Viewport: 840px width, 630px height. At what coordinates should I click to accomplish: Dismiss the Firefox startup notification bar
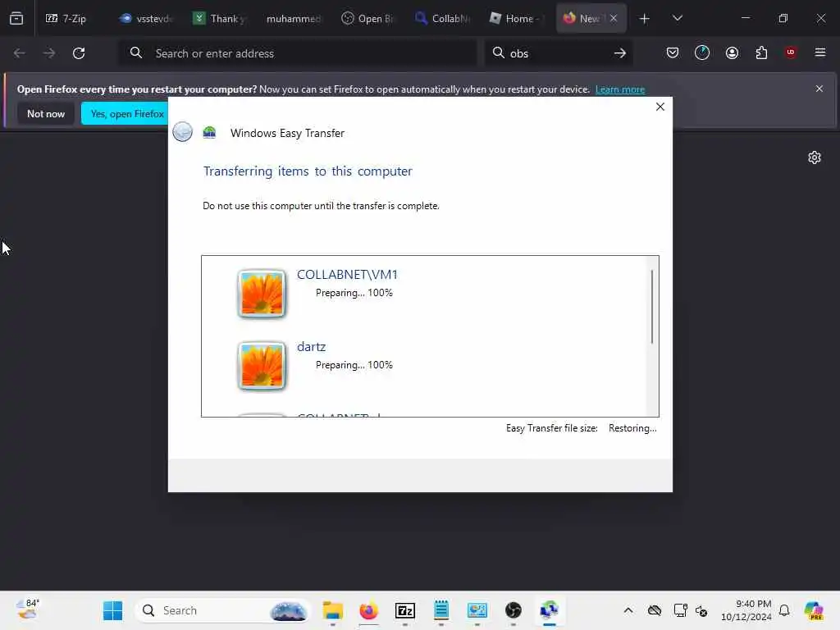819,89
